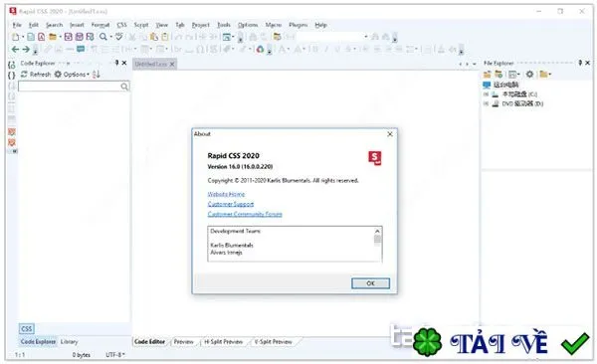Click the OK button in the About dialog
The image size is (597, 364).
click(x=370, y=283)
